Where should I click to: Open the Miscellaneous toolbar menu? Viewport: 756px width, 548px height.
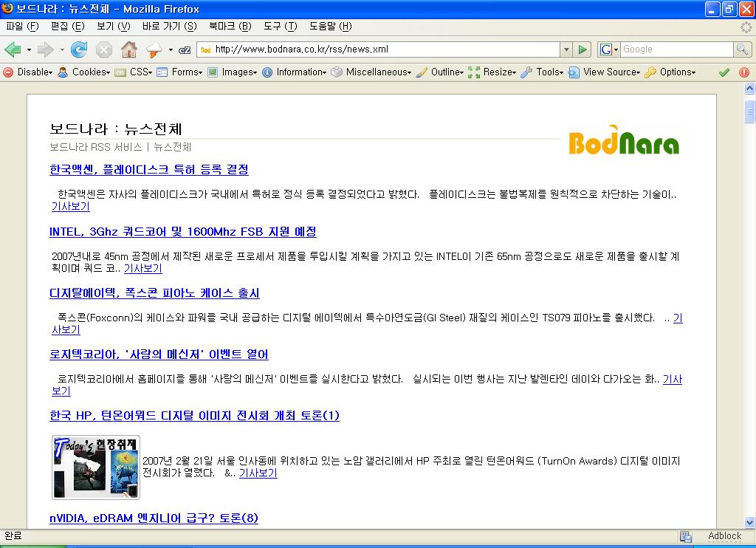click(x=372, y=72)
